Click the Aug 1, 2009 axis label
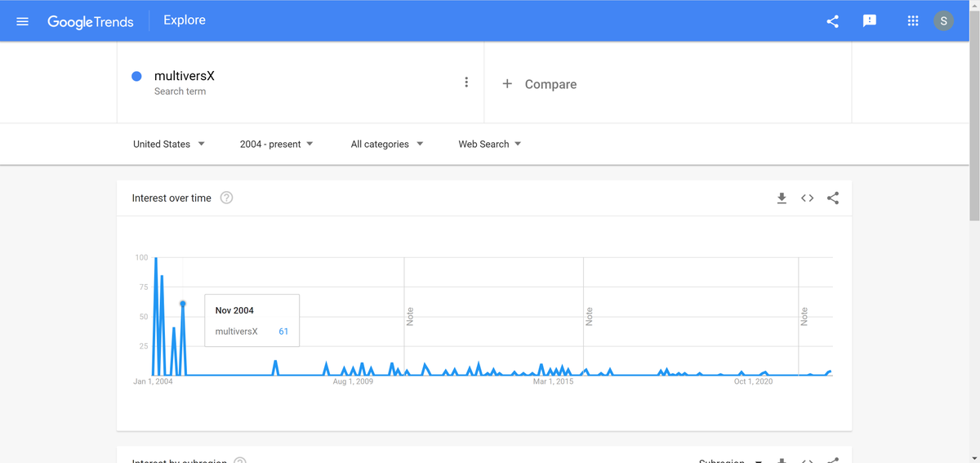This screenshot has width=980, height=463. tap(353, 381)
